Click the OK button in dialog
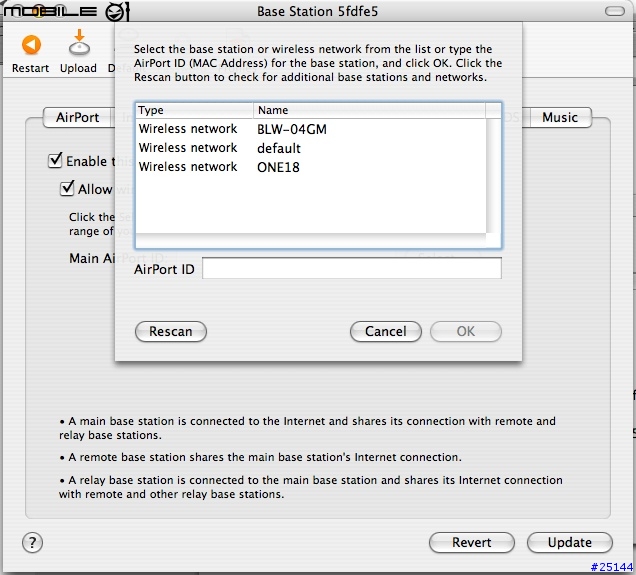 click(x=466, y=332)
